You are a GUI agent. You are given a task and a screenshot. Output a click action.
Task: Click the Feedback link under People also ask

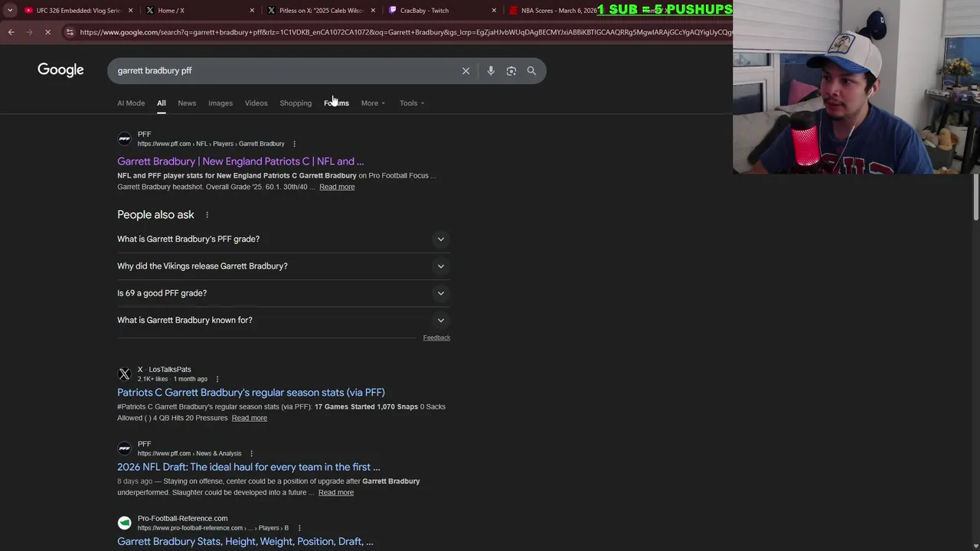(x=436, y=337)
